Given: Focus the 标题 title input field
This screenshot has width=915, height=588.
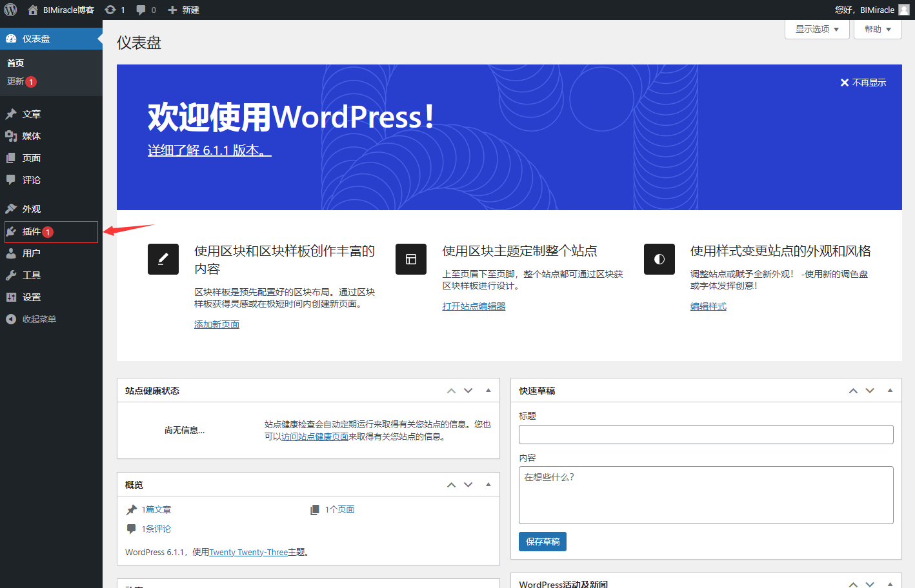Looking at the screenshot, I should (706, 435).
